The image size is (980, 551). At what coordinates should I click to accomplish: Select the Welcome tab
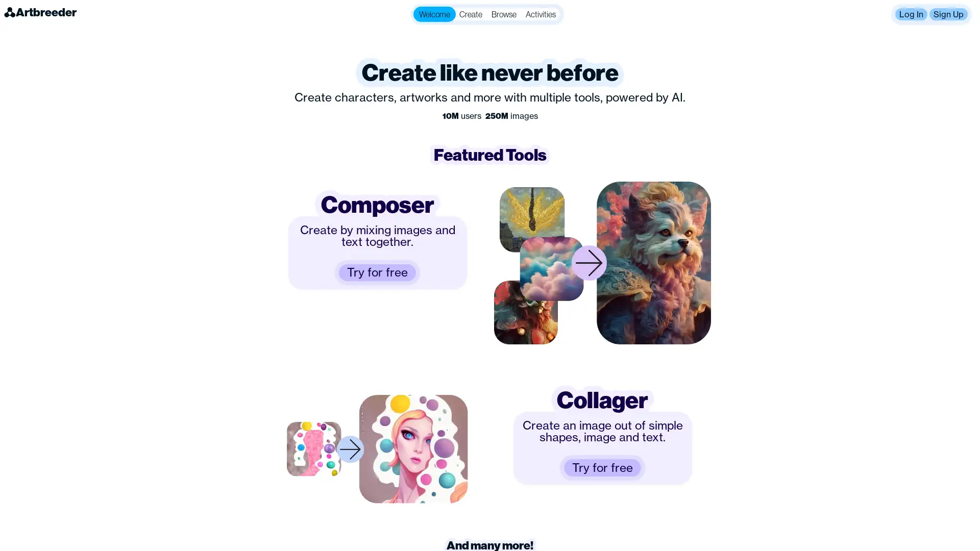click(x=434, y=13)
